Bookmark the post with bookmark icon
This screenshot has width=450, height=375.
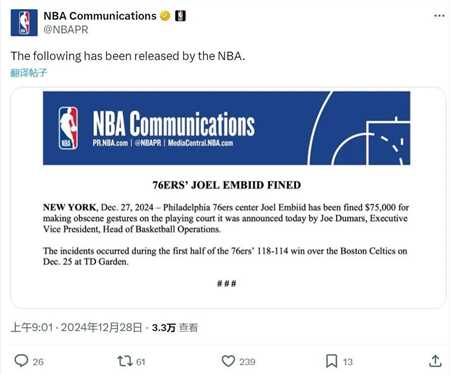click(331, 361)
